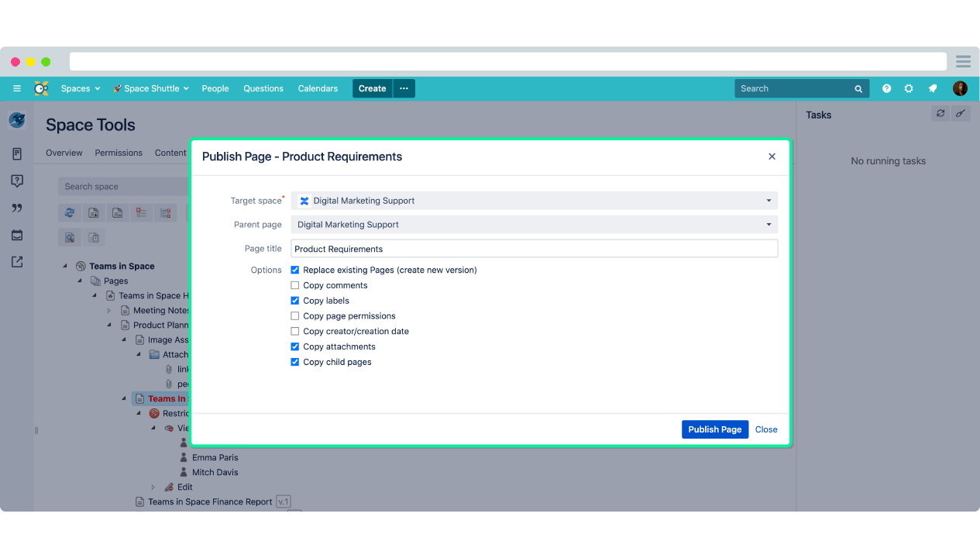Expand the Parent page dropdown

pyautogui.click(x=534, y=225)
